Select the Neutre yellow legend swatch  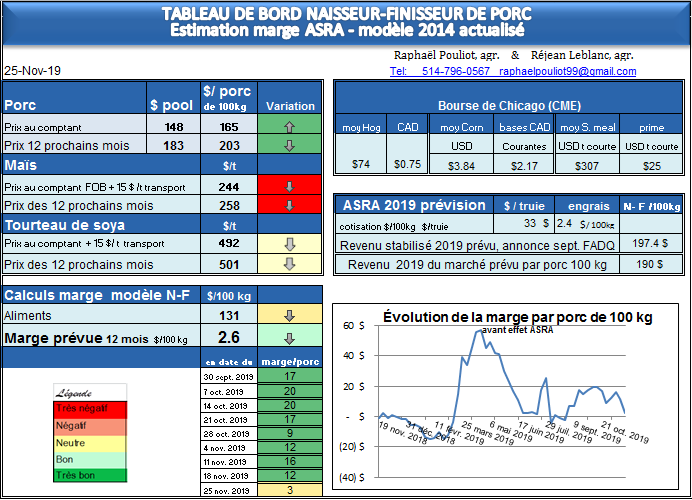pos(90,442)
